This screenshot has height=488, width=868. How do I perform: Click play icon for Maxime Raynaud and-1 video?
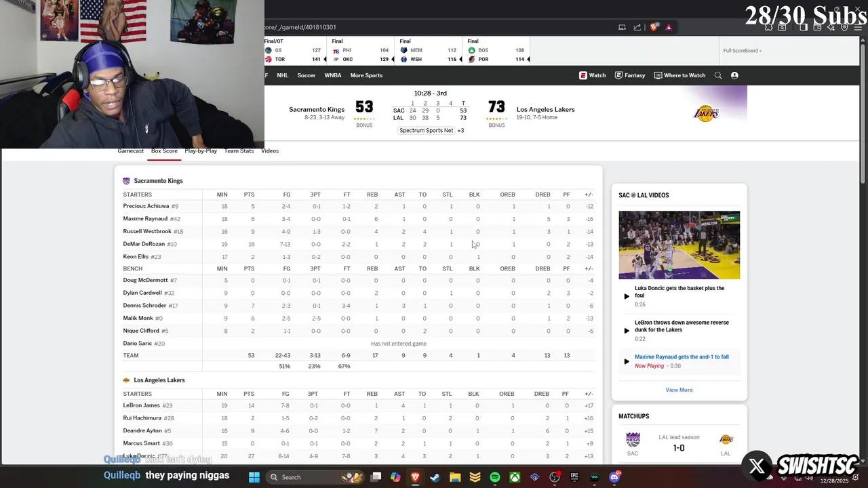[x=627, y=361]
